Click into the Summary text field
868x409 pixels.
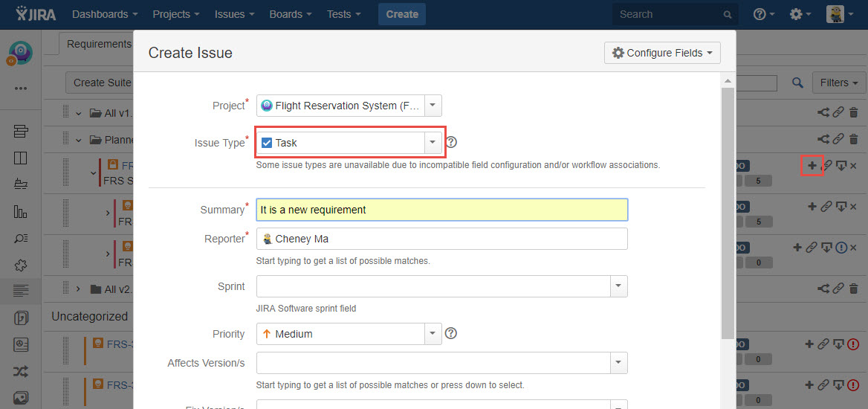[x=441, y=210]
